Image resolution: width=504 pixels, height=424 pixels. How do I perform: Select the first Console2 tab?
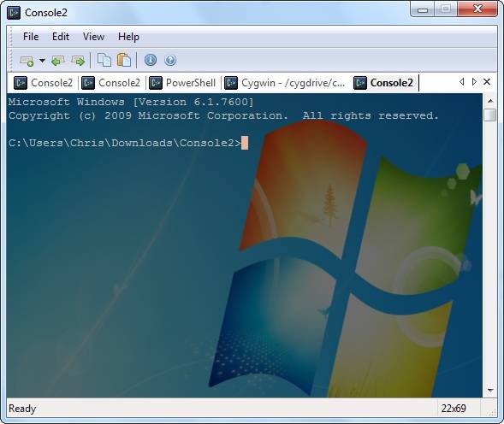point(43,83)
